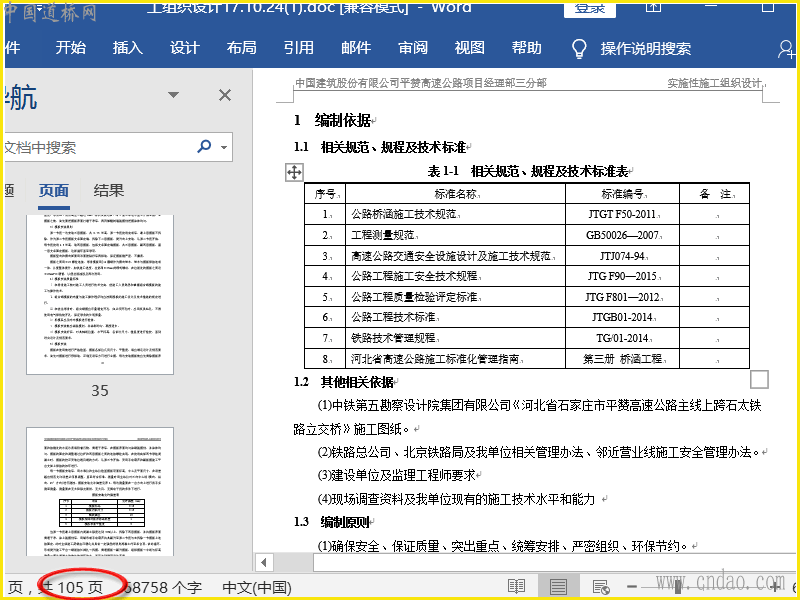800x600 pixels.
Task: Click table header 标准名称
Action: [457, 194]
